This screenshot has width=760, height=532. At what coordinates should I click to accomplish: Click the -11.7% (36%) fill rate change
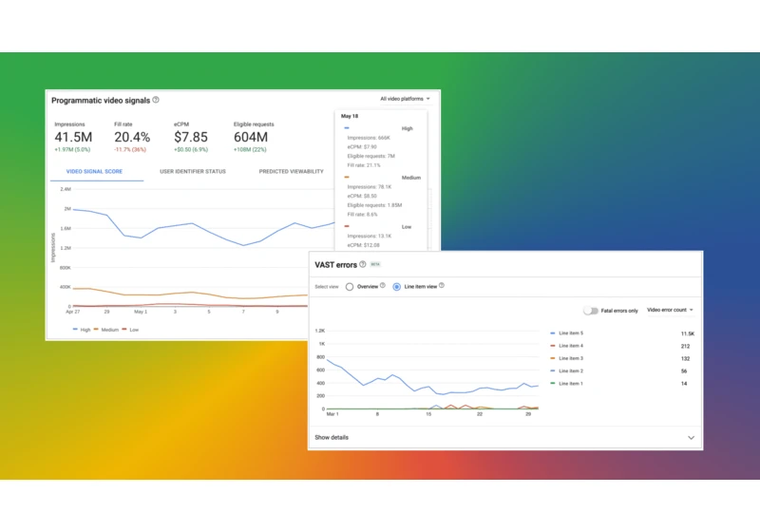coord(130,150)
